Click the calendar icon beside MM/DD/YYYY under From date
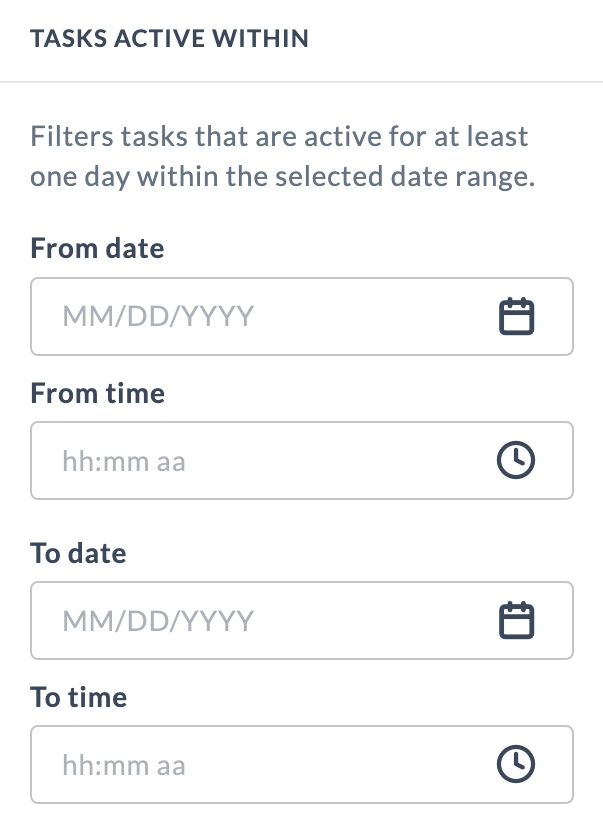The width and height of the screenshot is (603, 832). coord(516,316)
